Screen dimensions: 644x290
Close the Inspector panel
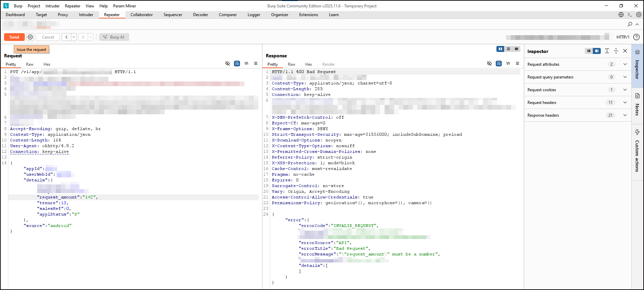(625, 51)
